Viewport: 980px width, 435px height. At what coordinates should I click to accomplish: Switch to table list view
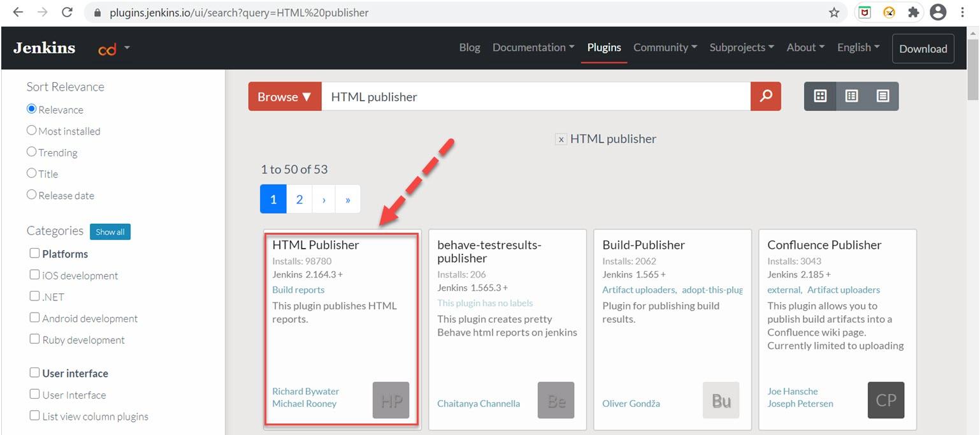tap(851, 96)
